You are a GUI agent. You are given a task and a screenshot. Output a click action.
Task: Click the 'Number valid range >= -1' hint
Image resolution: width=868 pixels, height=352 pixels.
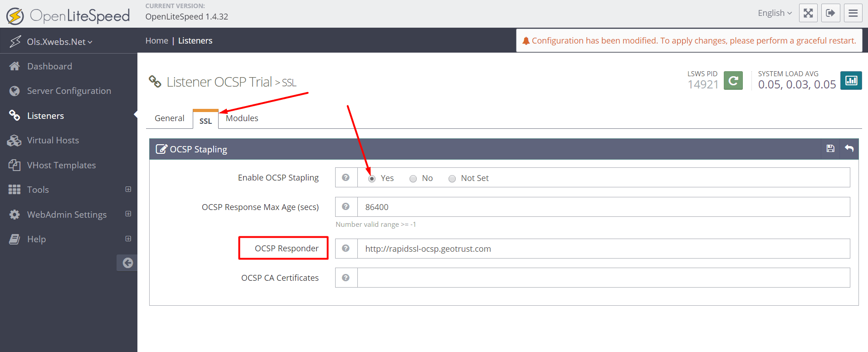coord(375,225)
